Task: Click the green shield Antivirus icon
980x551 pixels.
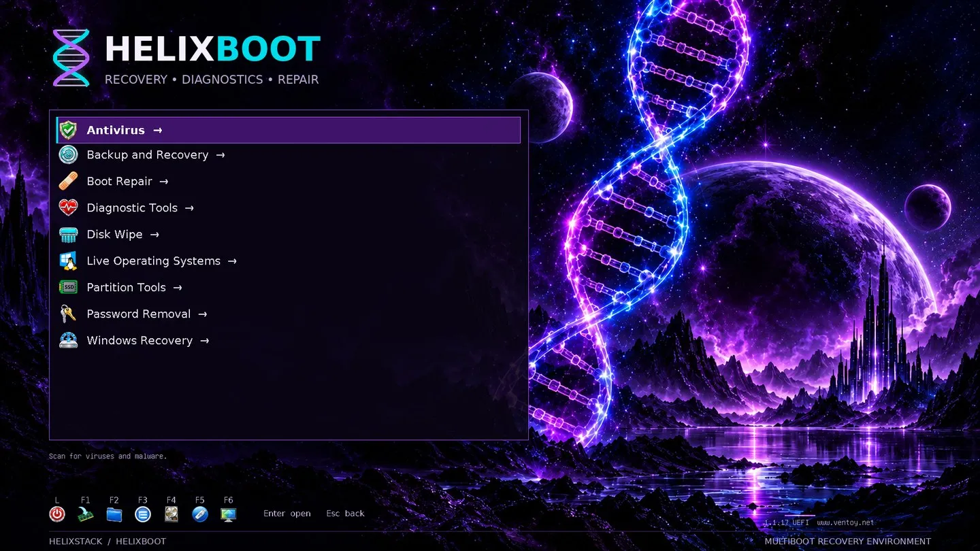Action: pyautogui.click(x=68, y=130)
